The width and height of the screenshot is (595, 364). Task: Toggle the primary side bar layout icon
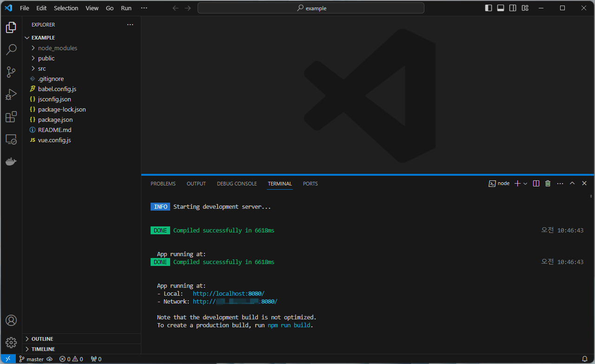pos(489,8)
